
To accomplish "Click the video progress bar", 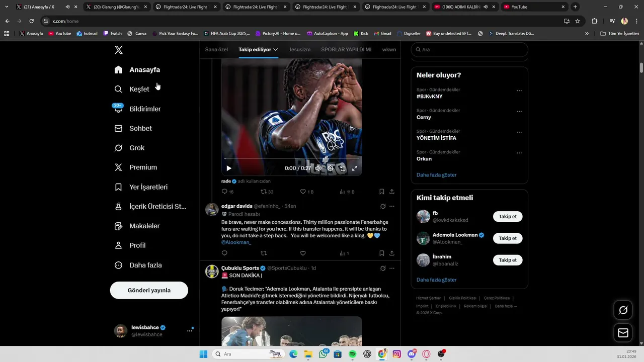I will 292,158.
